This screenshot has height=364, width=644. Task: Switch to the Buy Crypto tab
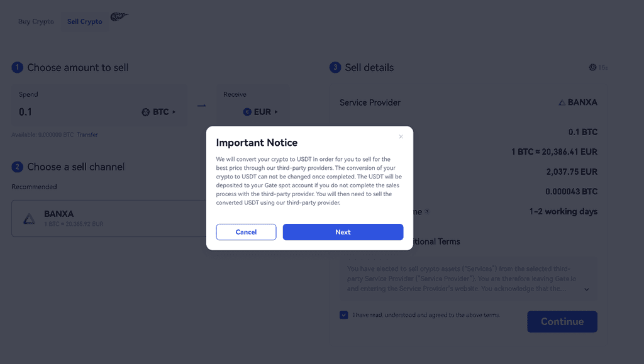click(x=36, y=21)
